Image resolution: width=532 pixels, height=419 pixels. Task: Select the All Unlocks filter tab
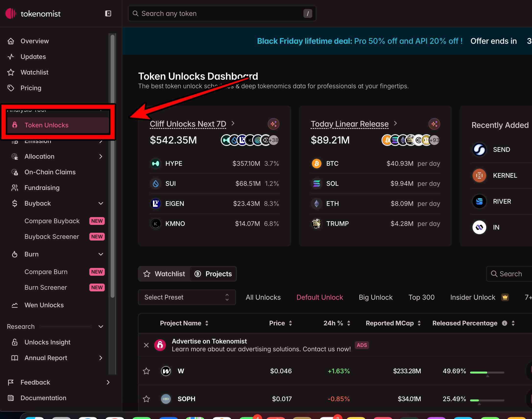(263, 297)
